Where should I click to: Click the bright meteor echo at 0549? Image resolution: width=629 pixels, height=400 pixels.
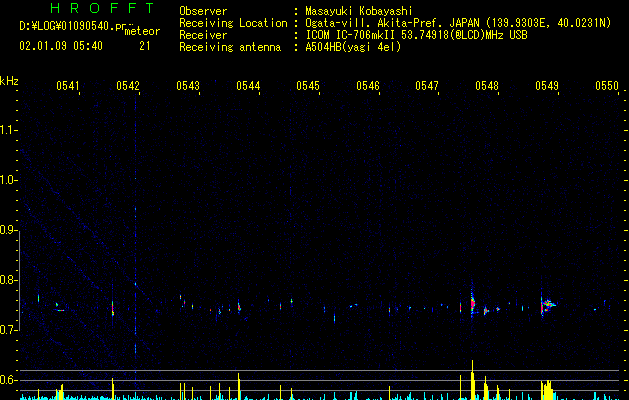tap(546, 305)
